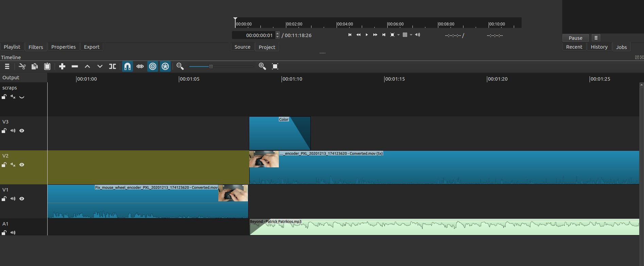
Task: Hide the V3 track eye icon
Action: pyautogui.click(x=22, y=131)
